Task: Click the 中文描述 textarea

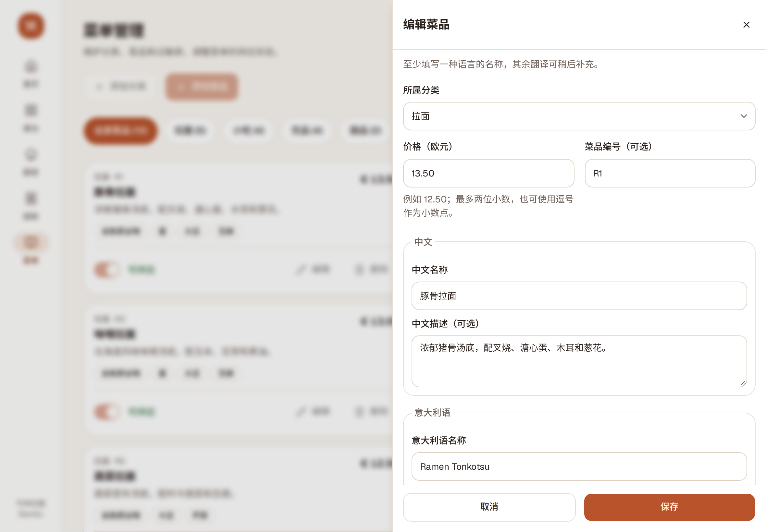Action: [x=579, y=361]
